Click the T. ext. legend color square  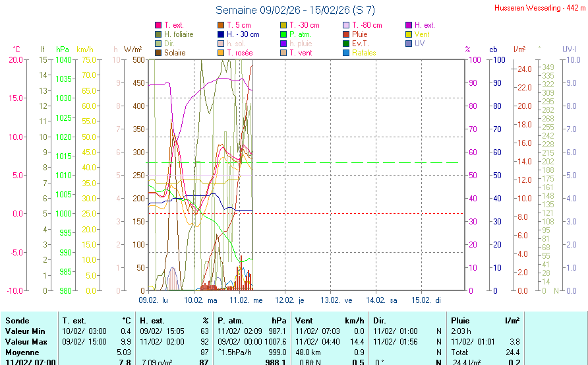pyautogui.click(x=158, y=25)
